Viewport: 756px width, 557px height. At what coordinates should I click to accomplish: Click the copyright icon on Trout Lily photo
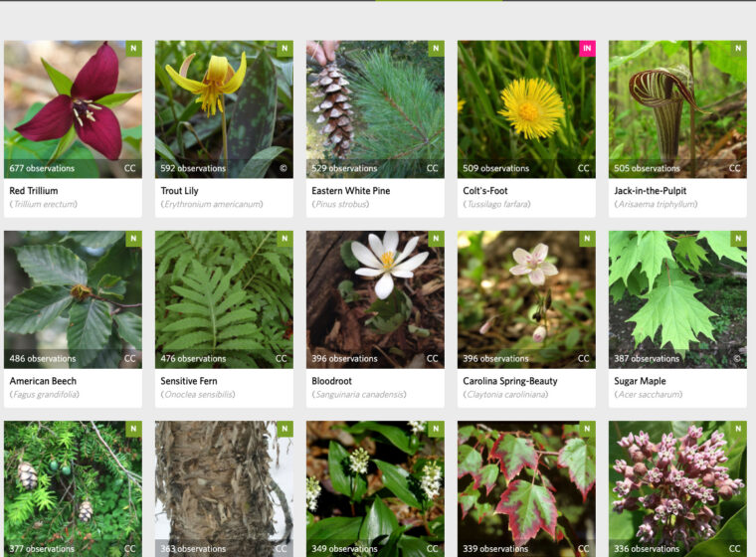click(x=283, y=168)
